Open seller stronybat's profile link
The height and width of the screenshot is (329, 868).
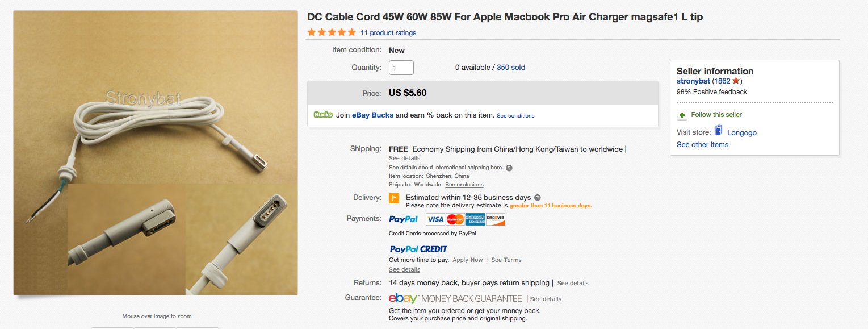[x=693, y=81]
